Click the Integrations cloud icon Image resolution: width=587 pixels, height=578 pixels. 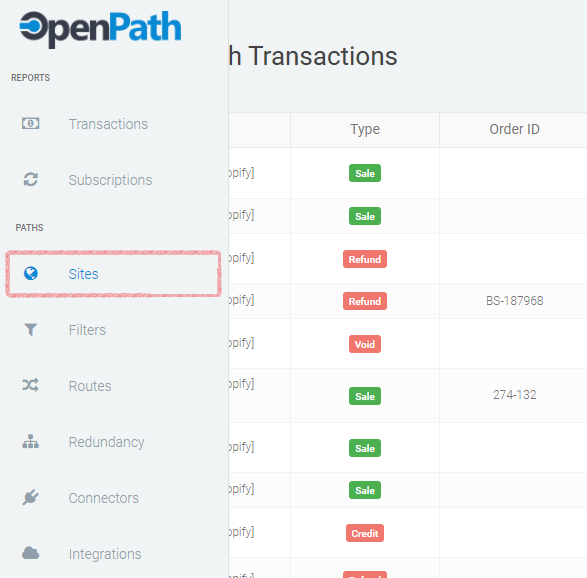tap(30, 553)
